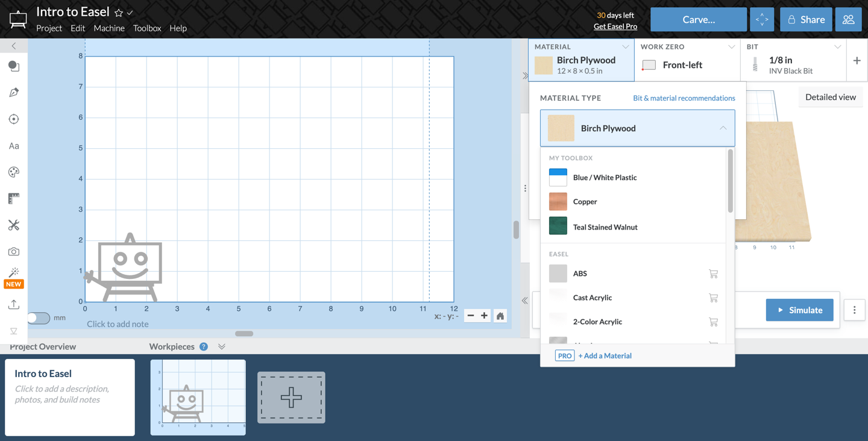
Task: Click the Carve button
Action: pos(699,19)
